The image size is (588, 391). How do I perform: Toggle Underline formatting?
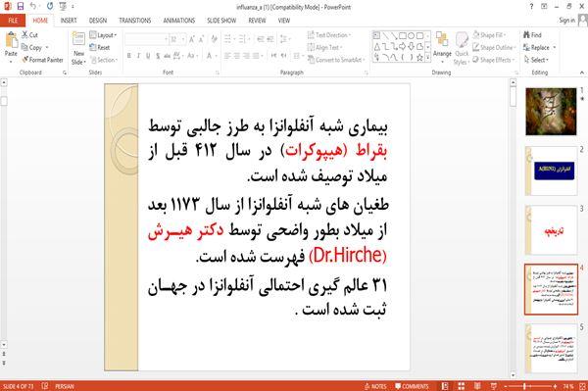148,56
